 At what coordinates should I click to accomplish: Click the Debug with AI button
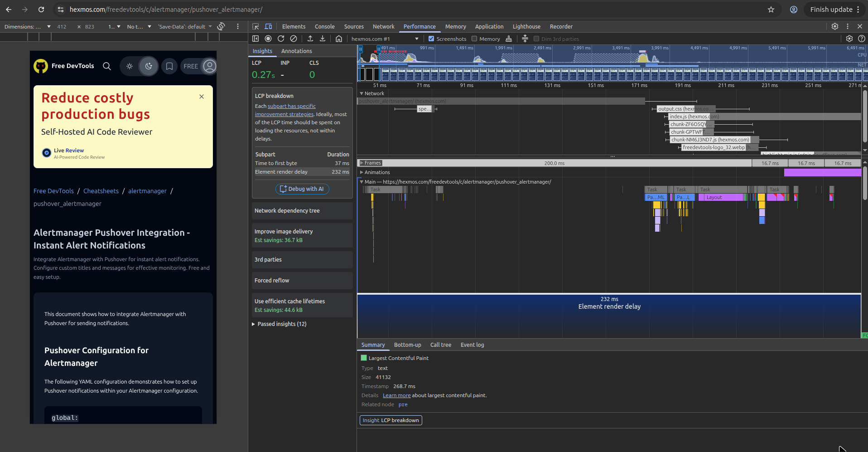pos(302,189)
